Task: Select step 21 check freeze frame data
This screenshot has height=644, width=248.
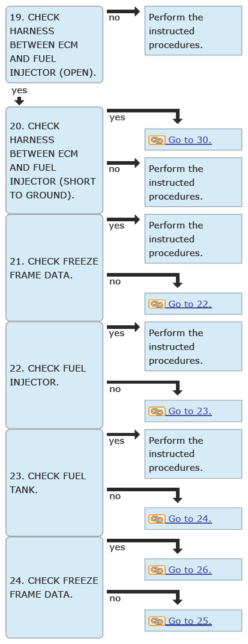Action: tap(54, 268)
